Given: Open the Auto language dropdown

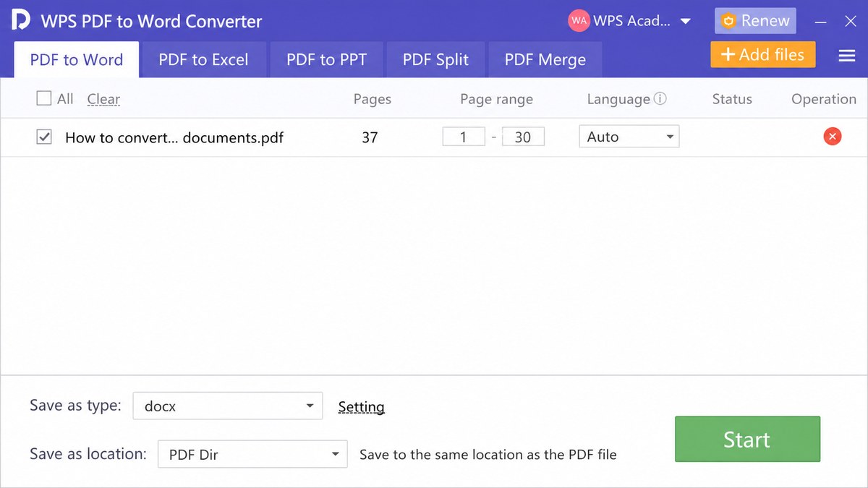Looking at the screenshot, I should pyautogui.click(x=629, y=137).
